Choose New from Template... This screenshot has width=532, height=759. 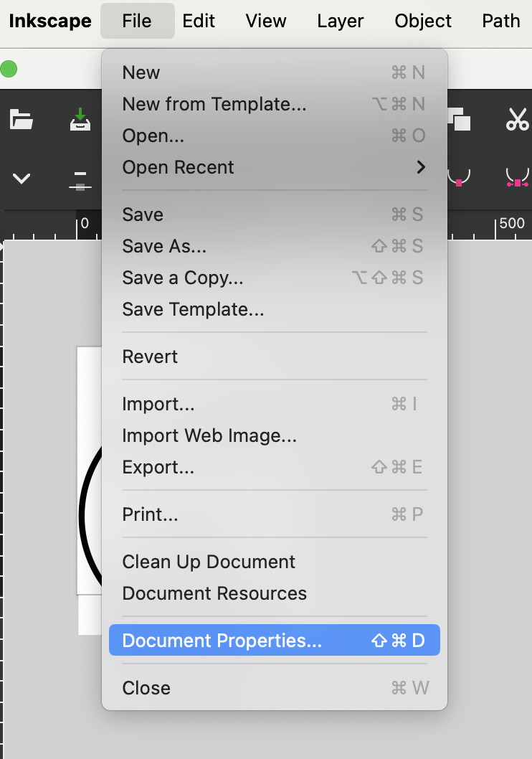274,104
